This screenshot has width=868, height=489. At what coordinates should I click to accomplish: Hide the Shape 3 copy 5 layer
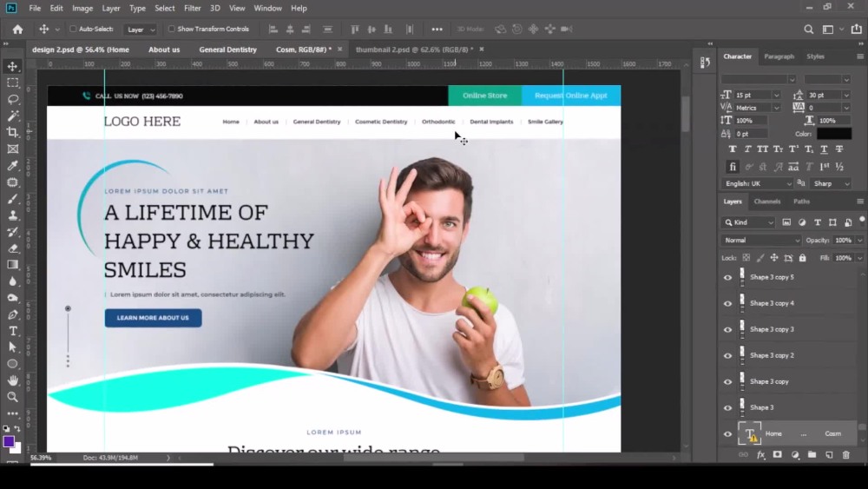727,277
